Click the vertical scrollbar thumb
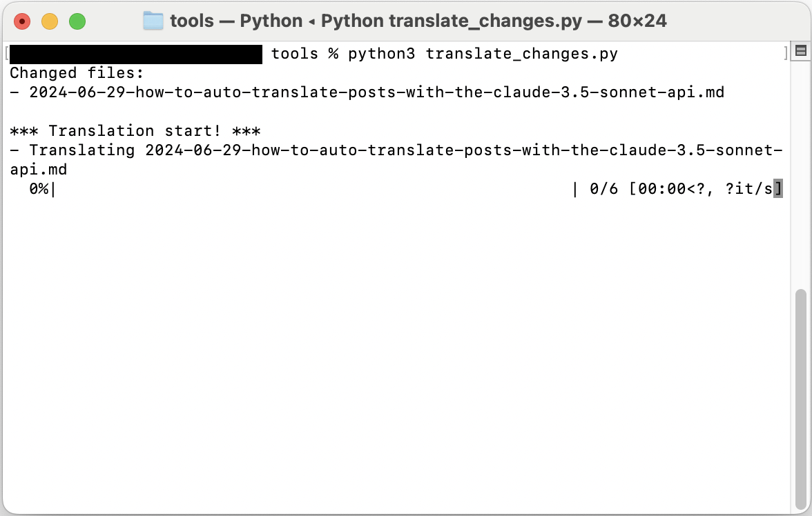The image size is (812, 516). pyautogui.click(x=801, y=399)
